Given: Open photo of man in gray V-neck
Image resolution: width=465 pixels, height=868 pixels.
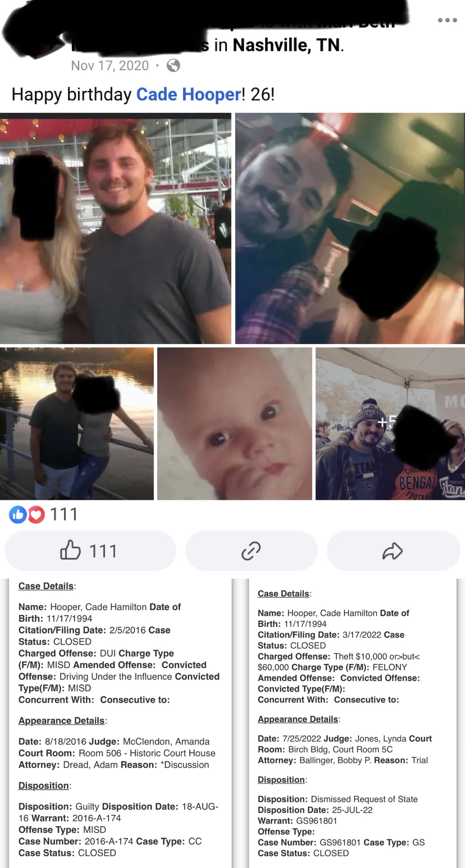Looking at the screenshot, I should (x=115, y=228).
